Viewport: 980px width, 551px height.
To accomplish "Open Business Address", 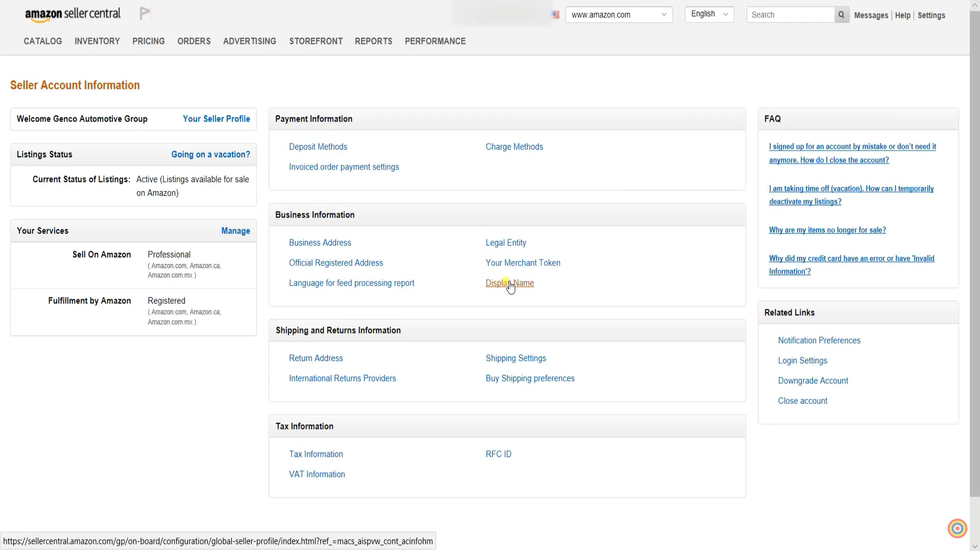I will click(x=320, y=243).
